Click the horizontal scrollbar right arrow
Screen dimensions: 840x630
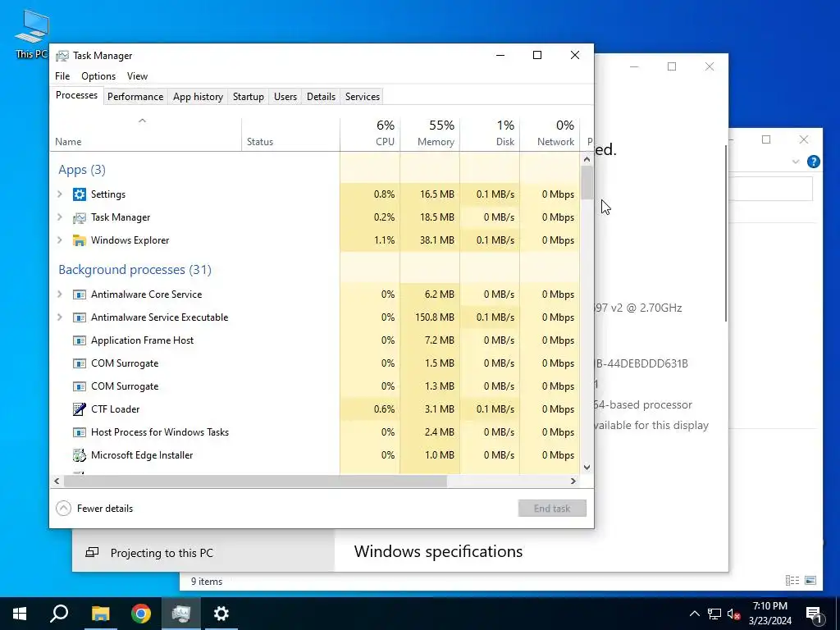(573, 481)
